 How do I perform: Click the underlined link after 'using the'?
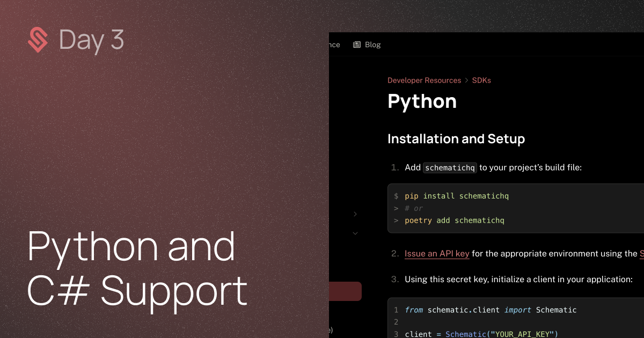click(x=641, y=253)
